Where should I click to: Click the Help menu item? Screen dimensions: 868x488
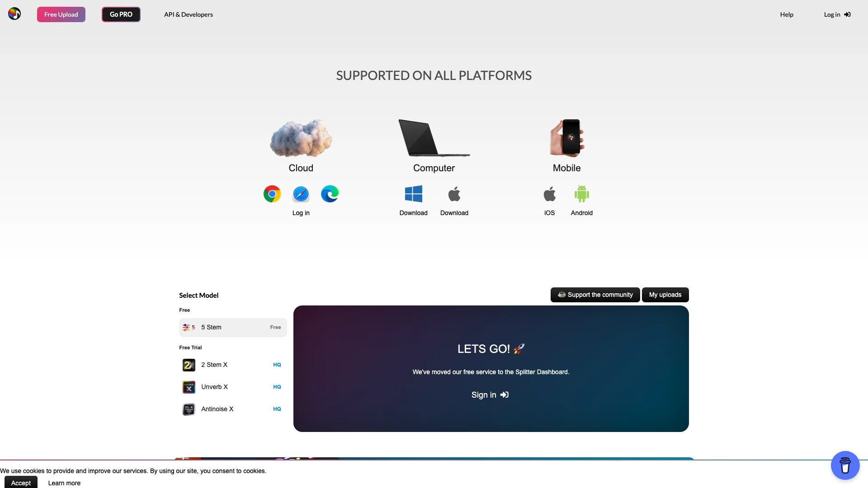[787, 14]
